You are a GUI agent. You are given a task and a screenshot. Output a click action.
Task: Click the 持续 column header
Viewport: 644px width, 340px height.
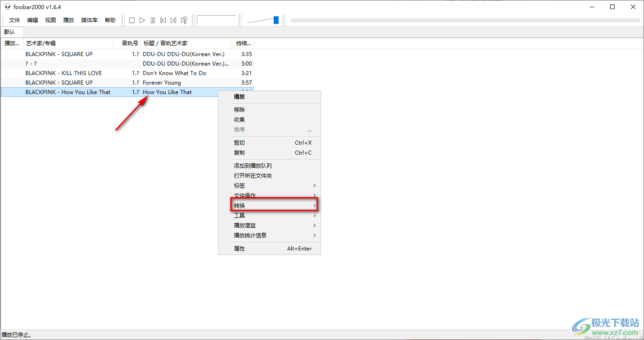click(243, 43)
